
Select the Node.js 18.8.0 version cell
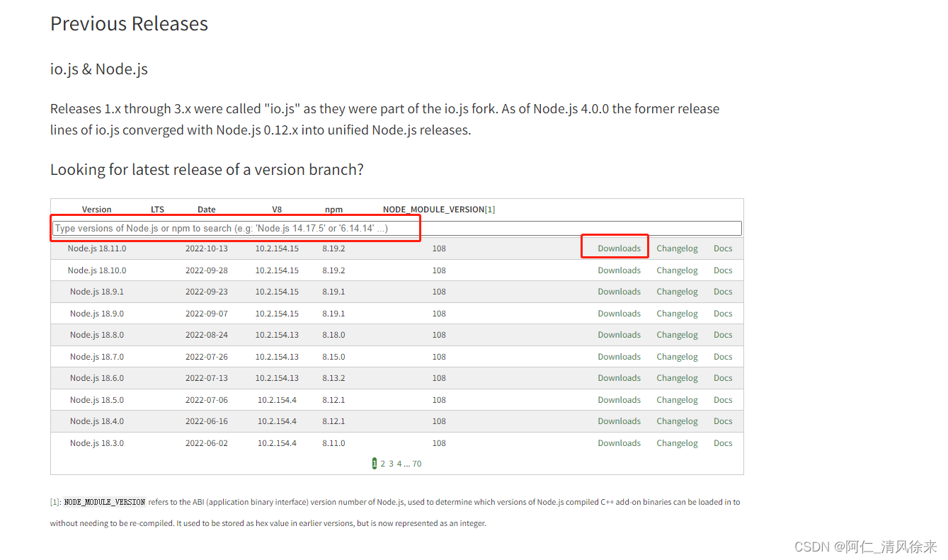click(97, 335)
